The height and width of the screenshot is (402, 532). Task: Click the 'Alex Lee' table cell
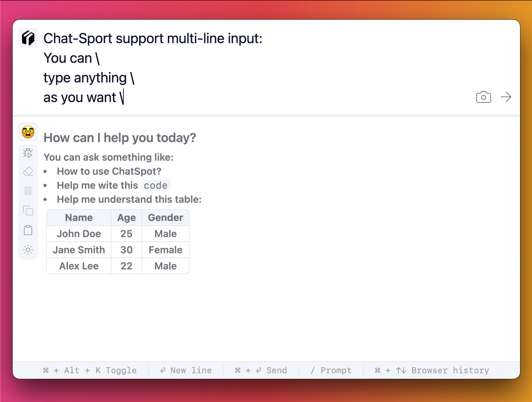tap(79, 266)
